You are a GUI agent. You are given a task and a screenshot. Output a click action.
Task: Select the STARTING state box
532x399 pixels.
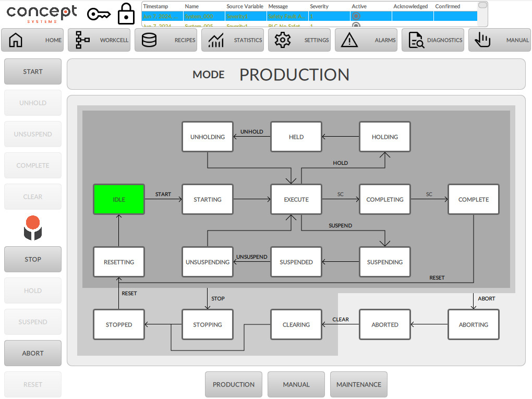[208, 199]
